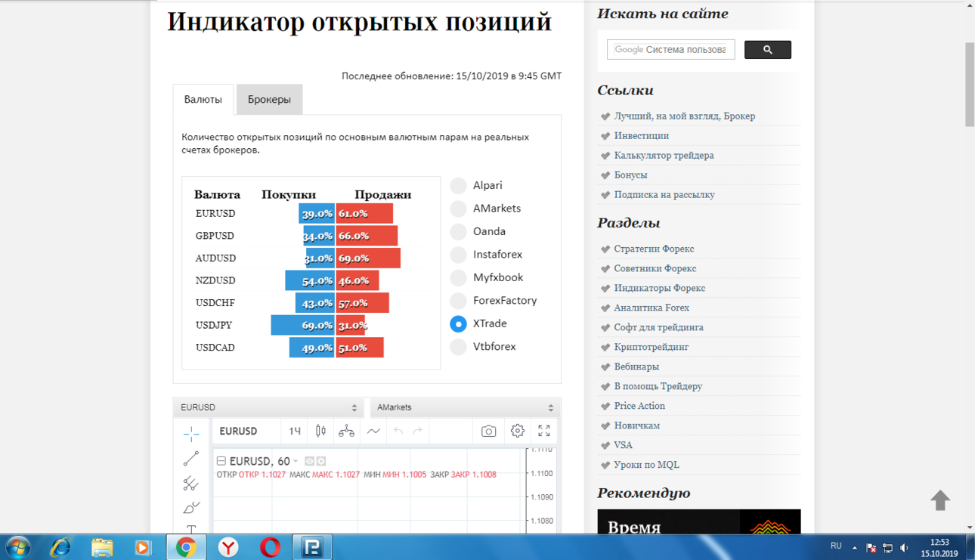
Task: Open the Криптотрейдинг section
Action: tap(651, 347)
